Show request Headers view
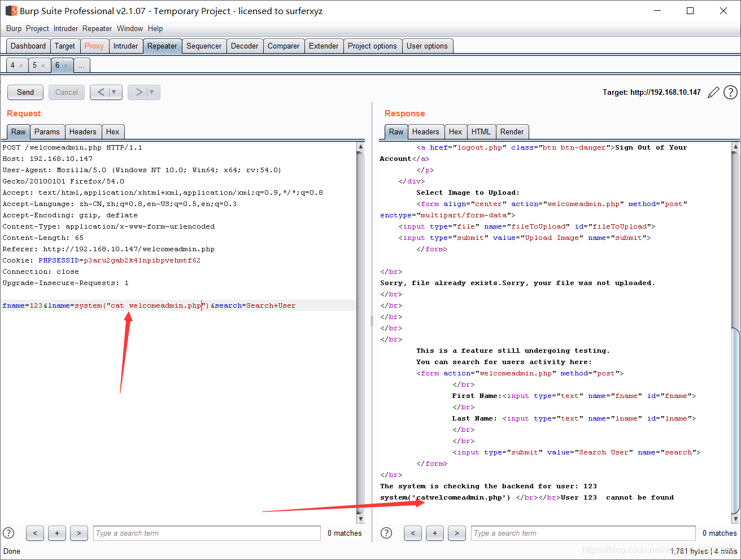Viewport: 741px width, 560px height. pyautogui.click(x=83, y=132)
